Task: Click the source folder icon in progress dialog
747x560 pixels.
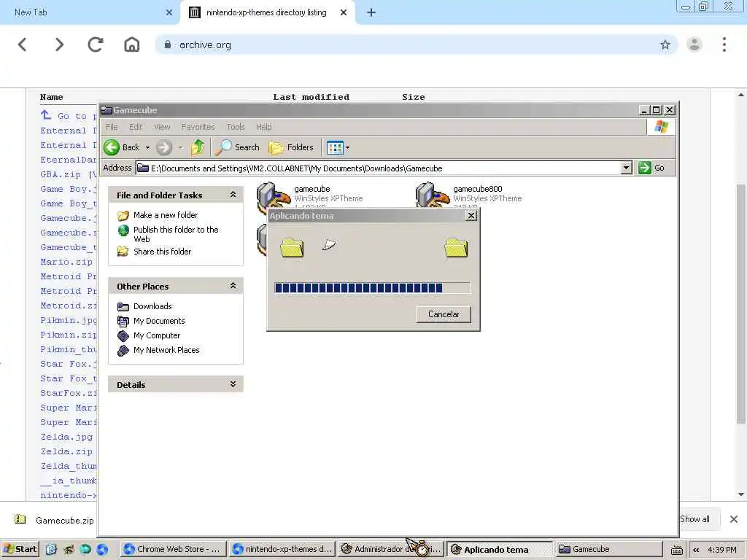Action: click(x=292, y=248)
